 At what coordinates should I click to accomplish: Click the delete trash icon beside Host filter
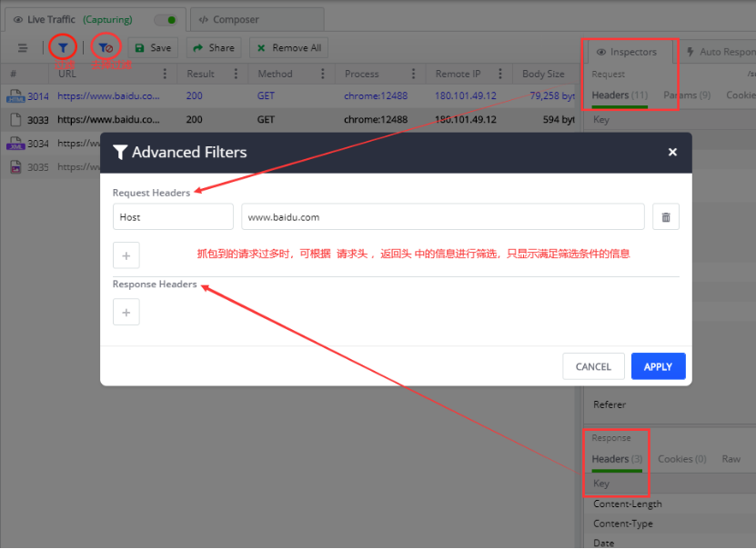(x=665, y=216)
